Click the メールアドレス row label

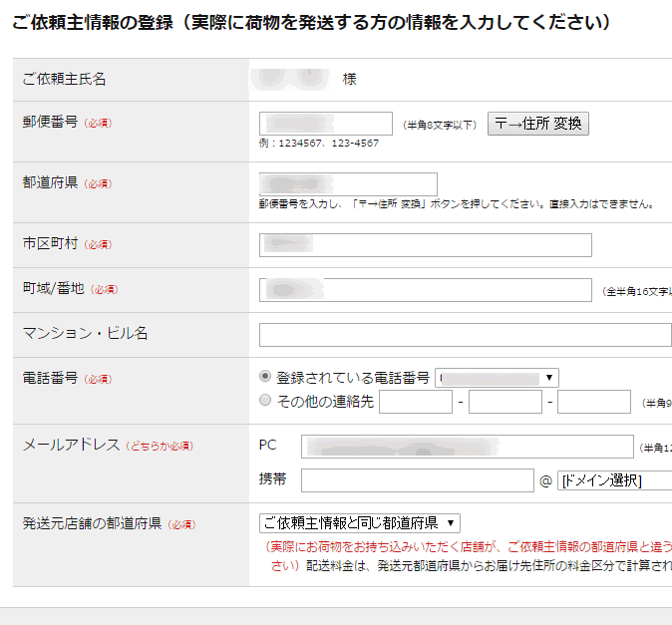click(72, 445)
